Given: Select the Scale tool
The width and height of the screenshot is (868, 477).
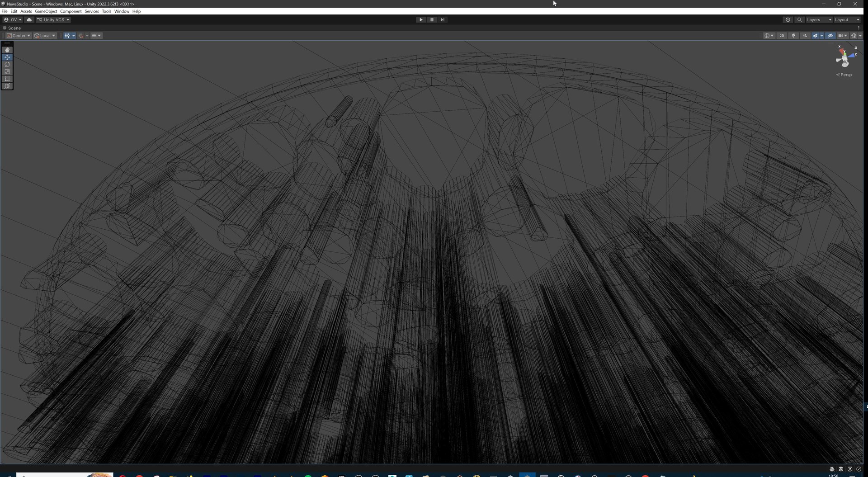Looking at the screenshot, I should click(7, 72).
